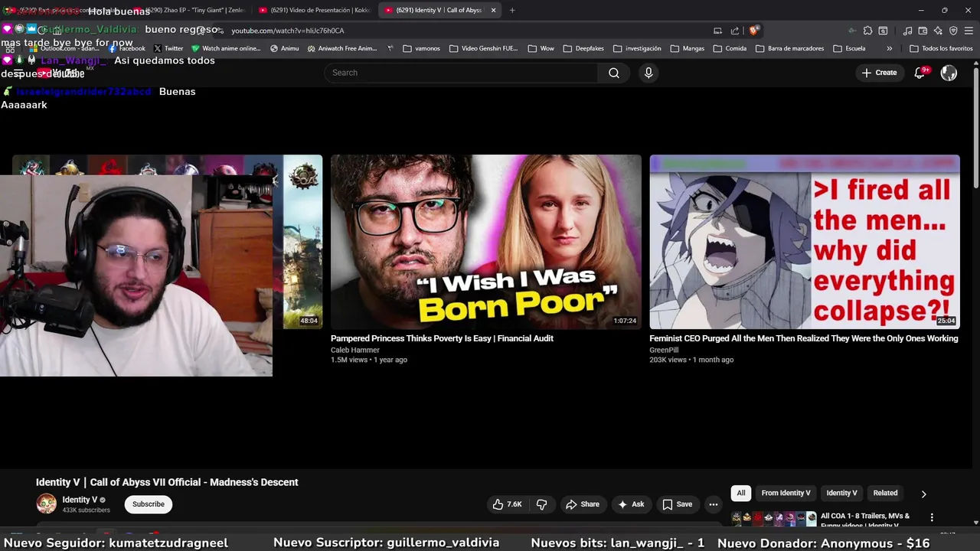980x551 pixels.
Task: Click the YouTube search magnifier button
Action: [x=613, y=73]
